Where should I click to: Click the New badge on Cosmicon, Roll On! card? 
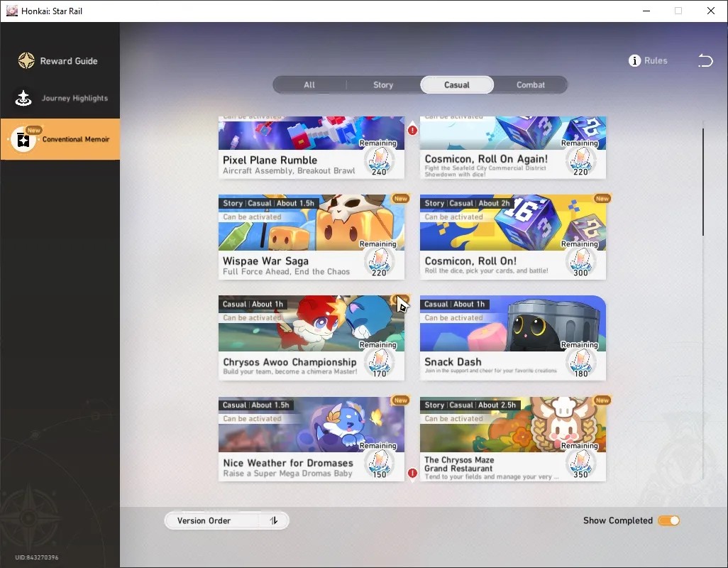602,198
